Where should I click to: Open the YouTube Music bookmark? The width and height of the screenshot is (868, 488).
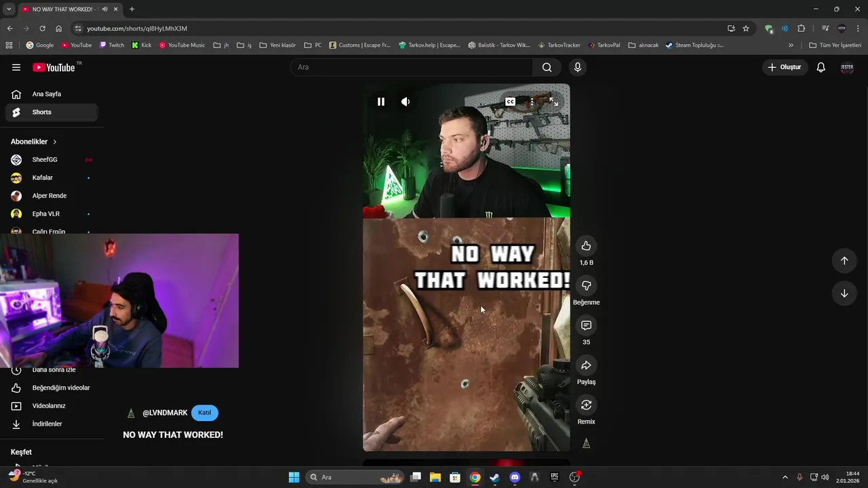coord(182,45)
